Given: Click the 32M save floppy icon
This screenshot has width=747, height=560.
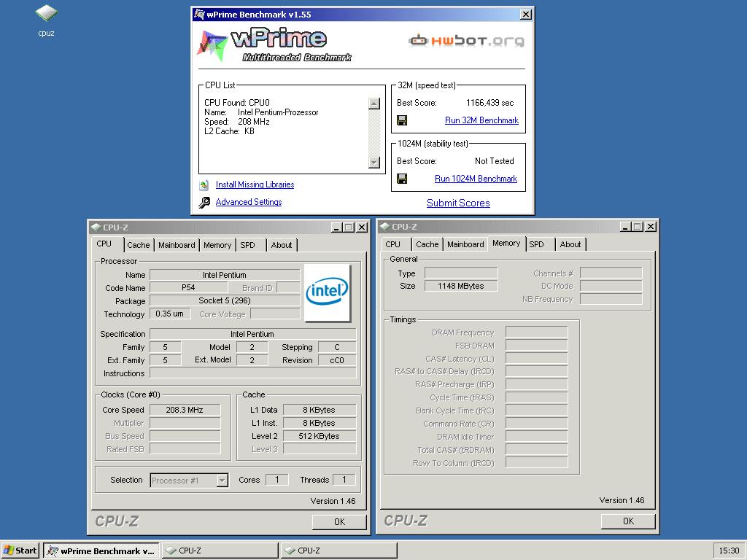Looking at the screenshot, I should click(402, 120).
